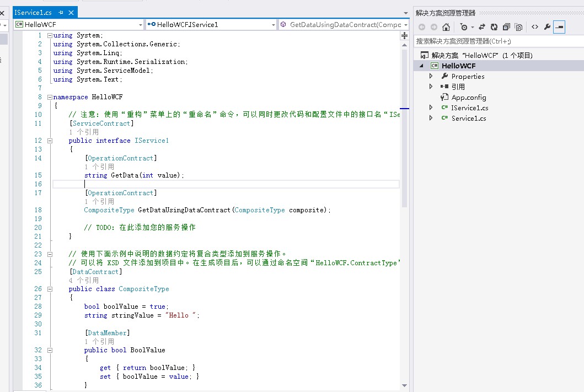Collapse the CompositeType class at line 26
Image resolution: width=584 pixels, height=392 pixels.
click(x=50, y=289)
